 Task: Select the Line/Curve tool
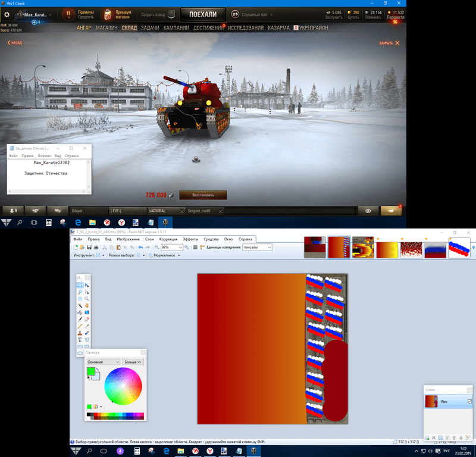[87, 340]
